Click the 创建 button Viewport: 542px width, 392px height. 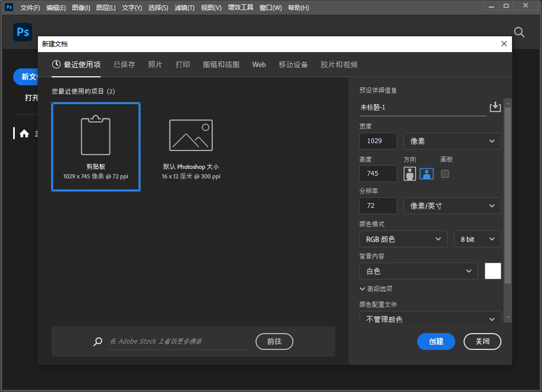[x=436, y=341]
